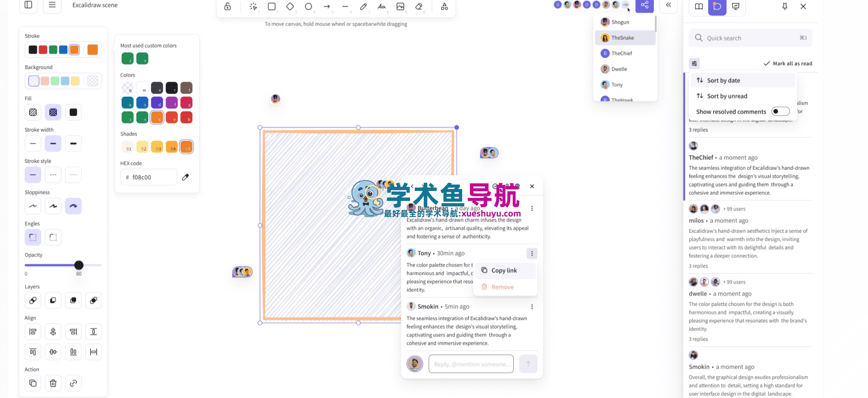Select the Line tool
This screenshot has height=398, width=868.
[345, 6]
